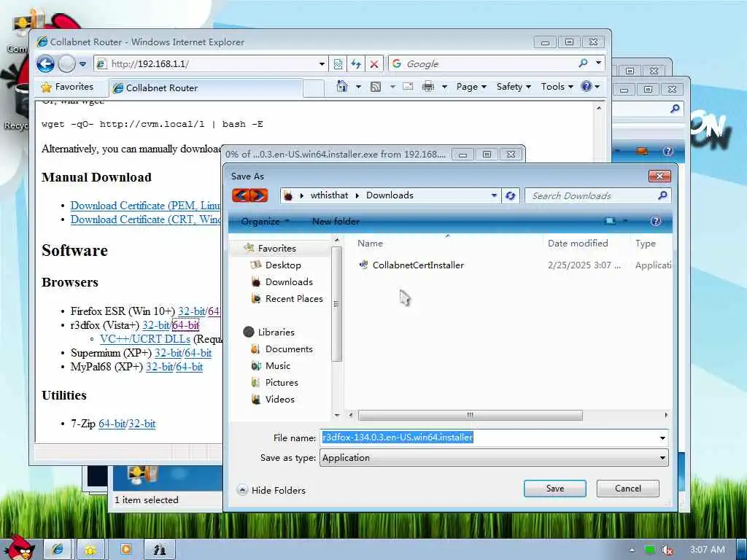The width and height of the screenshot is (747, 560).
Task: Open the Organize menu
Action: point(265,222)
